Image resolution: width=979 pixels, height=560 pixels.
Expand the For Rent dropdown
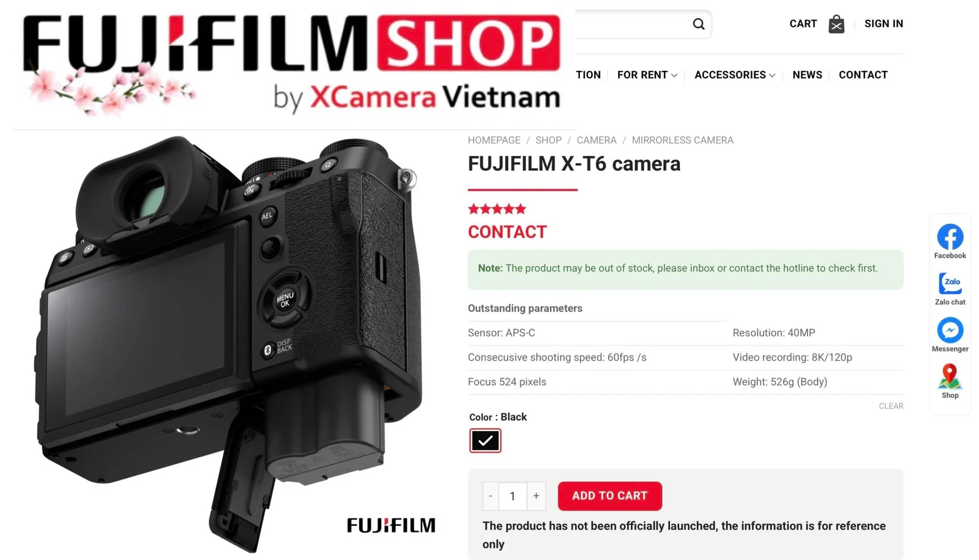click(647, 75)
